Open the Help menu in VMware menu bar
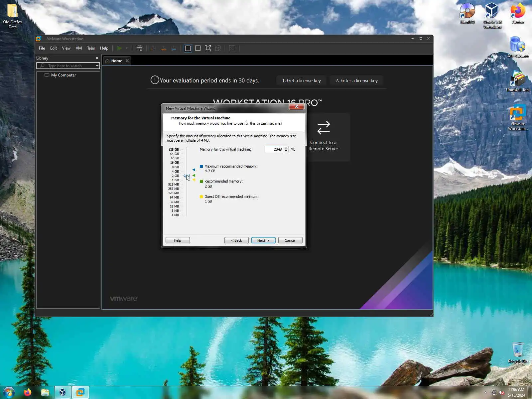The image size is (532, 399). pos(104,48)
